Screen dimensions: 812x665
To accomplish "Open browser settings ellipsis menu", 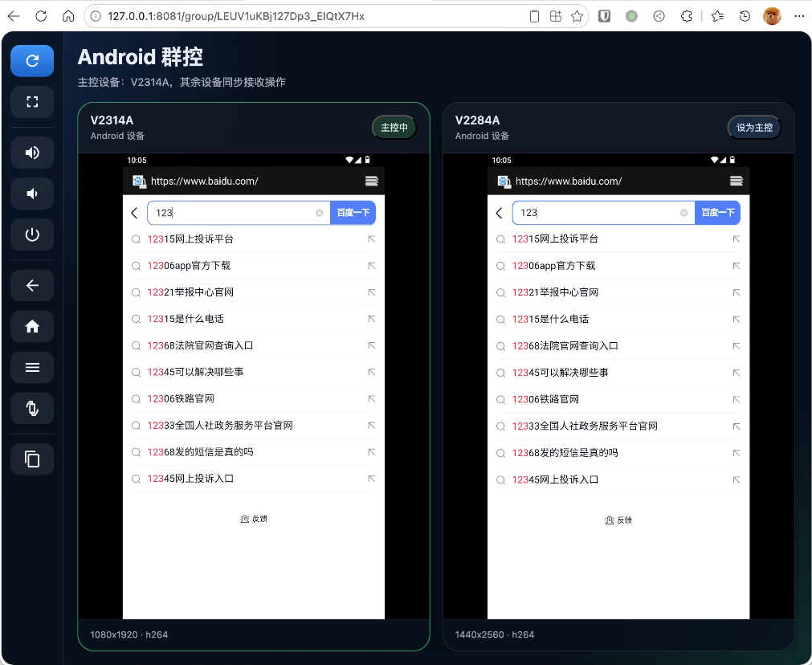I will (799, 16).
